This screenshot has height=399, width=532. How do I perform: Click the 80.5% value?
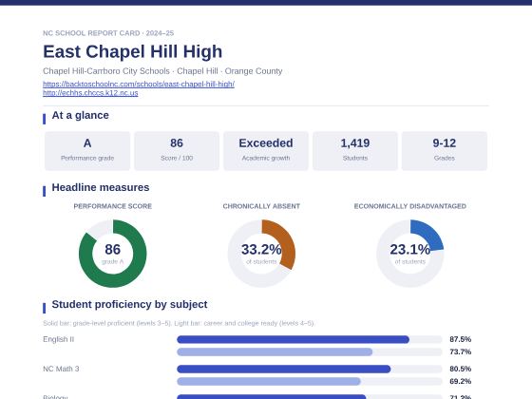[461, 369]
